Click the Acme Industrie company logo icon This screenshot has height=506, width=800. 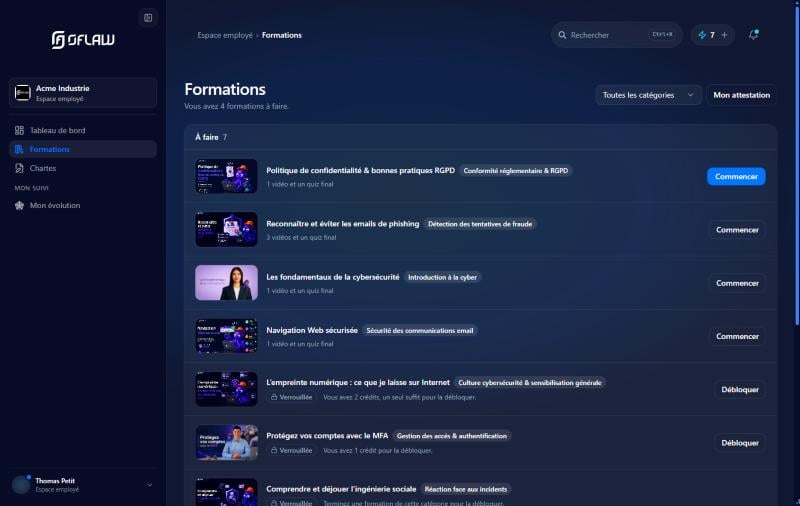pos(22,93)
